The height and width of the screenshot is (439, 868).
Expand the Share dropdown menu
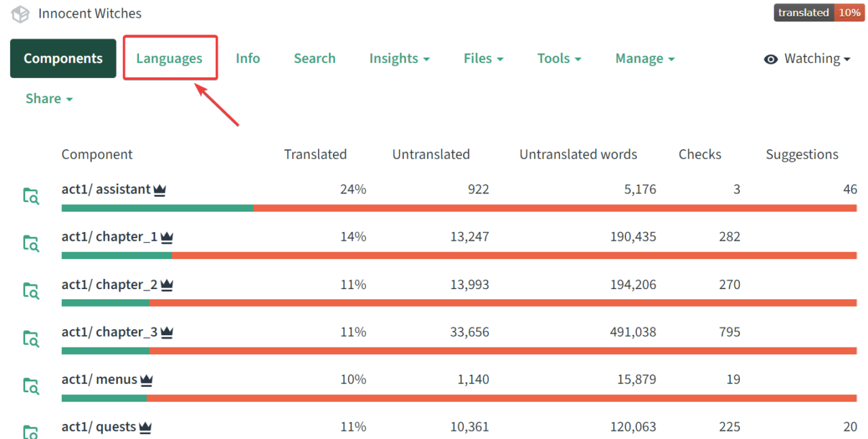click(x=49, y=99)
